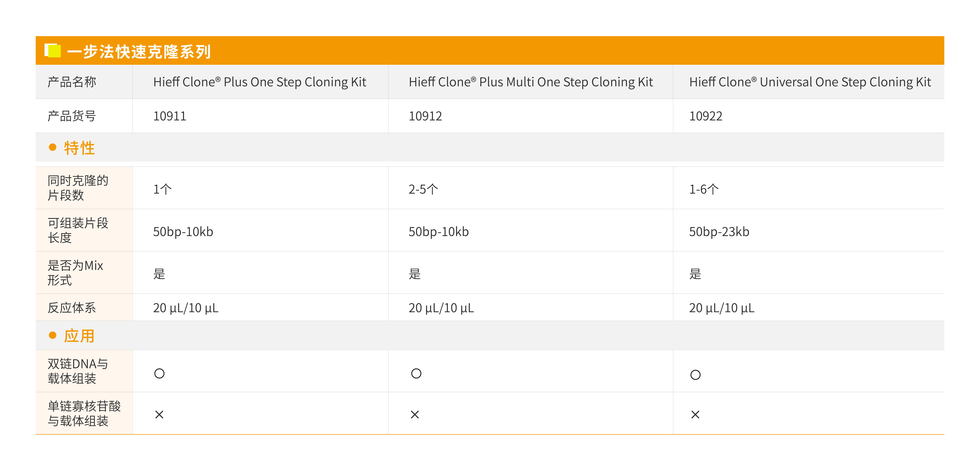Select the 一步法快速克隆系列 title bar
The width and height of the screenshot is (980, 471).
coord(490,51)
